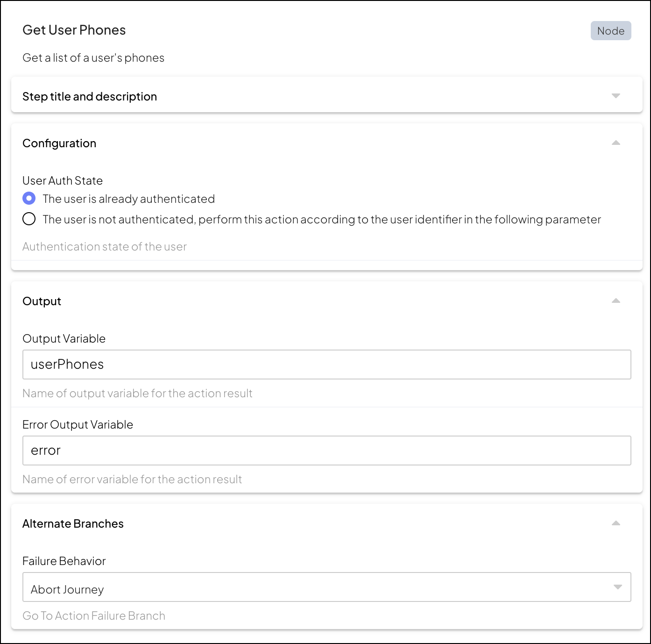Click the Step title and description heading

pyautogui.click(x=90, y=97)
